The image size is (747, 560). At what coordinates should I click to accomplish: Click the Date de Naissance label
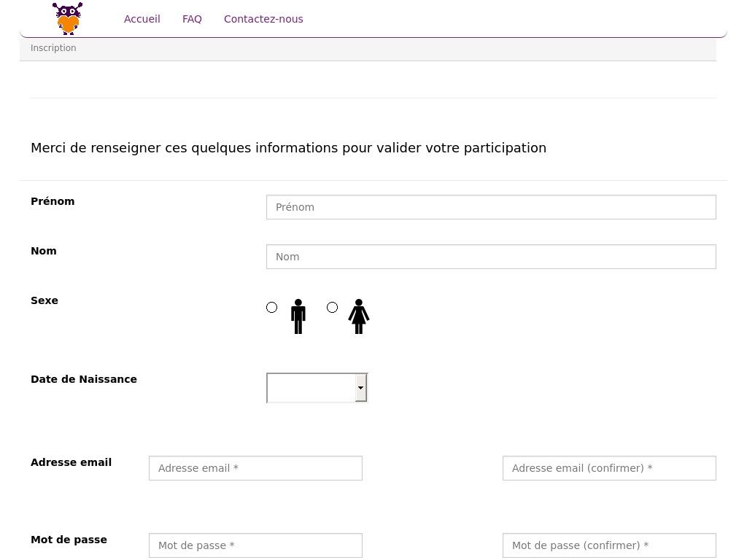click(84, 379)
